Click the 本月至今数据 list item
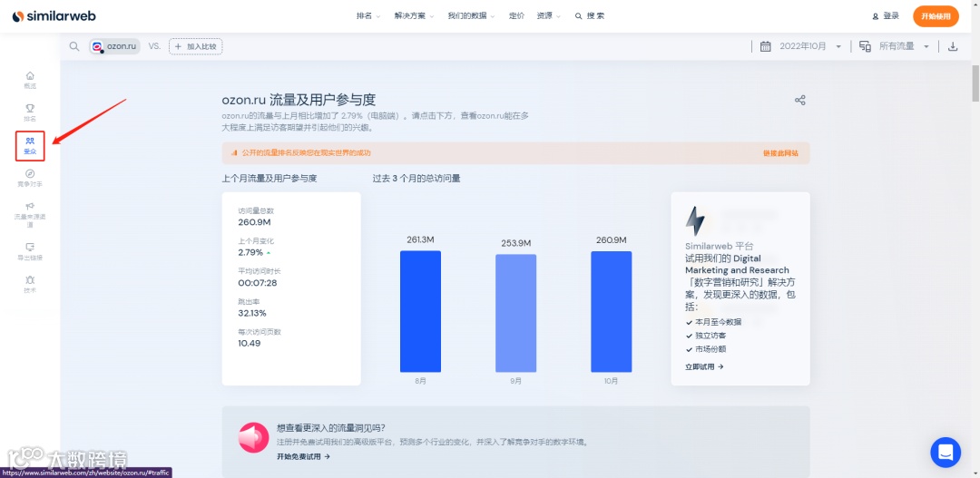The width and height of the screenshot is (980, 478). click(x=719, y=322)
